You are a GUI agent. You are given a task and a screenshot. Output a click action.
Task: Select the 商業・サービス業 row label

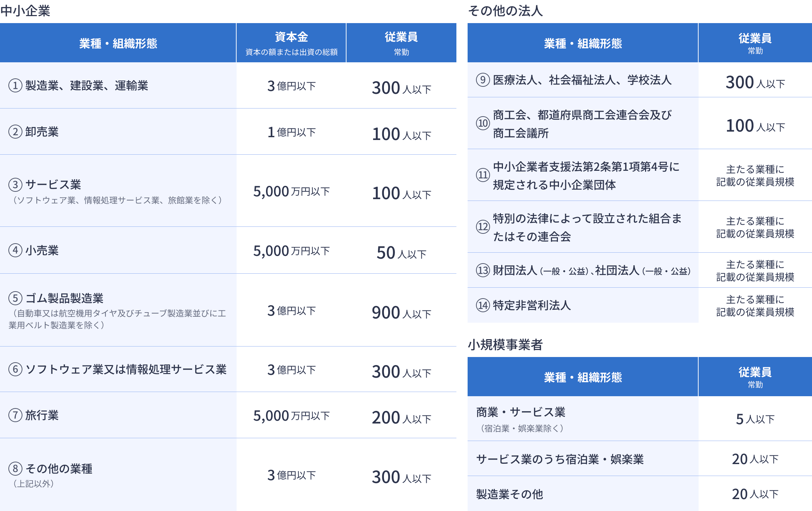pos(521,412)
